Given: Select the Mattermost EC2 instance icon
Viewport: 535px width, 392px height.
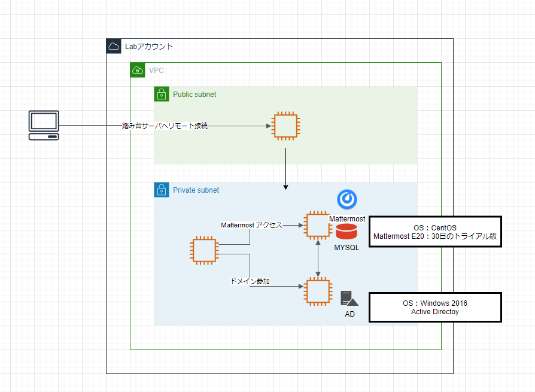Looking at the screenshot, I should click(318, 225).
